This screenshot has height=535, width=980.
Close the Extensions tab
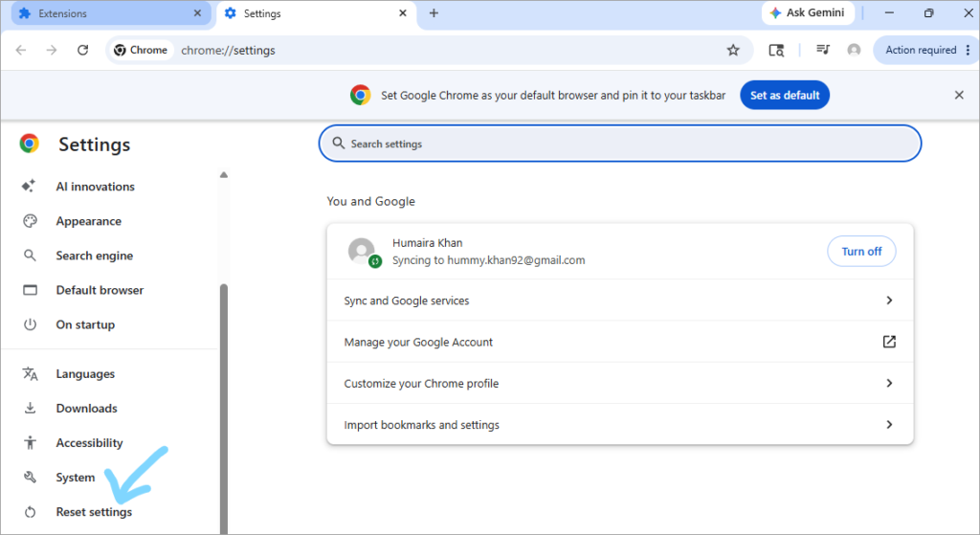197,13
